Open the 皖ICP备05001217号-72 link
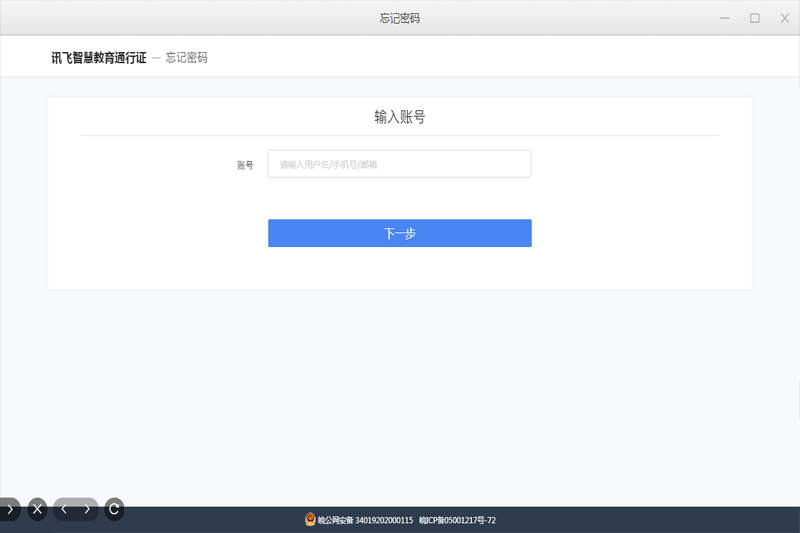Viewport: 800px width, 533px height. pos(457,520)
